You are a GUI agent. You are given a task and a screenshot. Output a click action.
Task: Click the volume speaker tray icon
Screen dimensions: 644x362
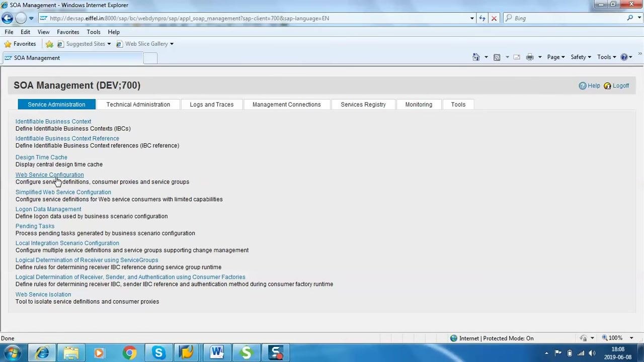tap(592, 353)
